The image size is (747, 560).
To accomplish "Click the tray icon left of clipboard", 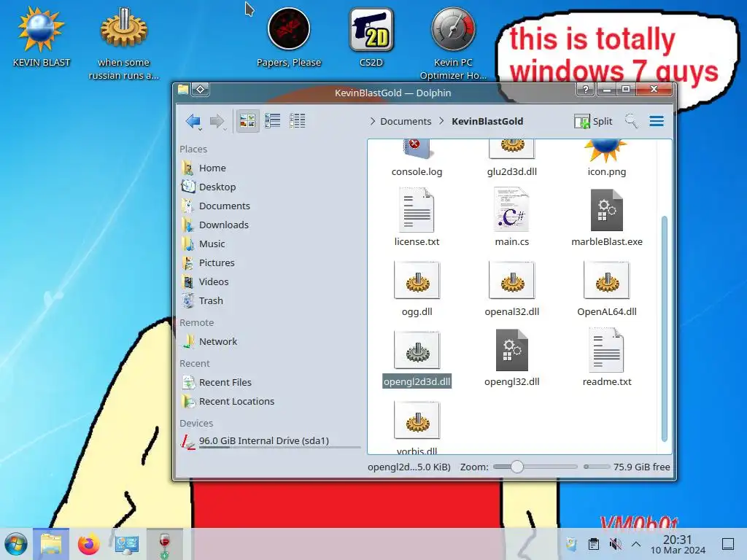I will 571,544.
